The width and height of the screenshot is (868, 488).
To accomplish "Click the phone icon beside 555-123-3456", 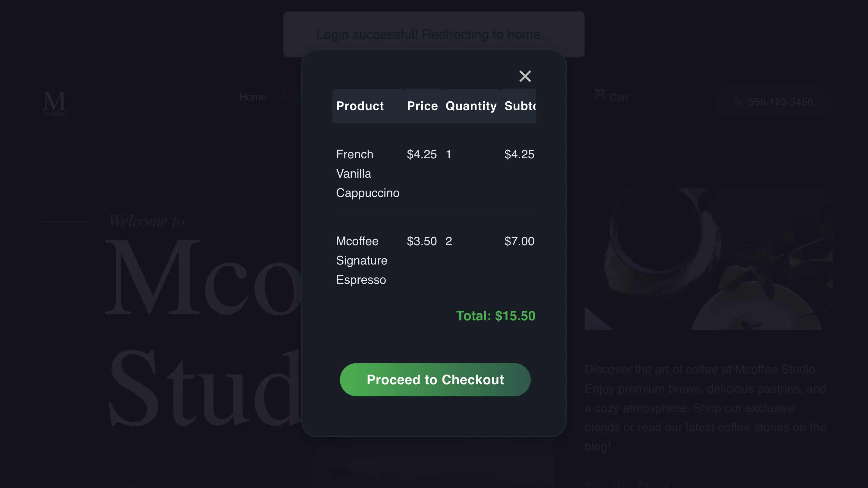I will 739,102.
